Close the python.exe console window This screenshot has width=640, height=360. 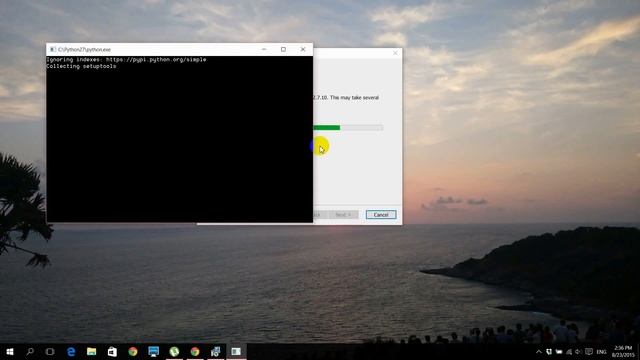click(303, 49)
